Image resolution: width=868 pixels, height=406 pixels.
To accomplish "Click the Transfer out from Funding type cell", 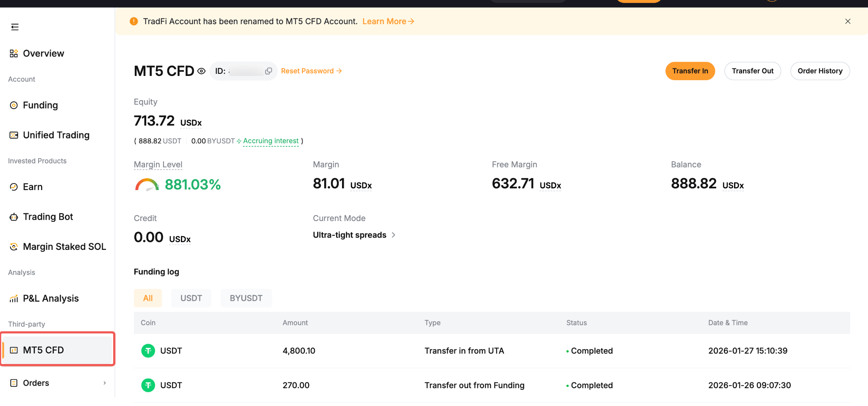I will [474, 385].
